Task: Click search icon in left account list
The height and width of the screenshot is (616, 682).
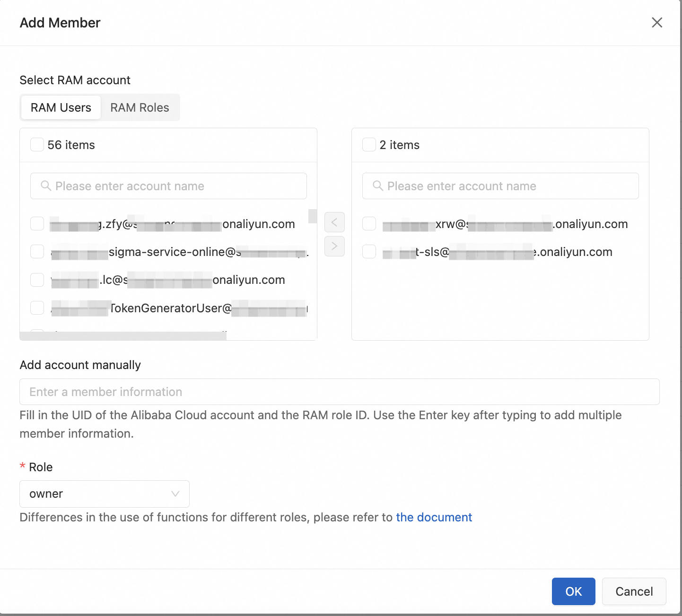Action: click(x=46, y=186)
